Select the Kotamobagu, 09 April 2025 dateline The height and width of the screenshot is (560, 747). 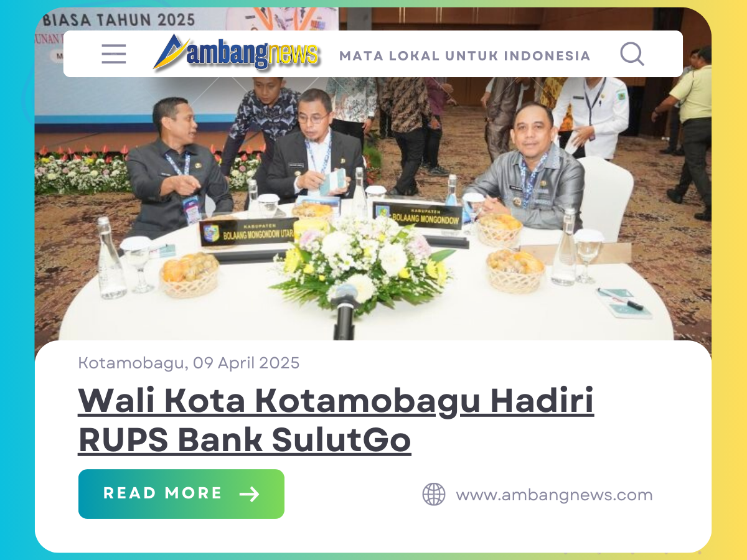click(189, 363)
